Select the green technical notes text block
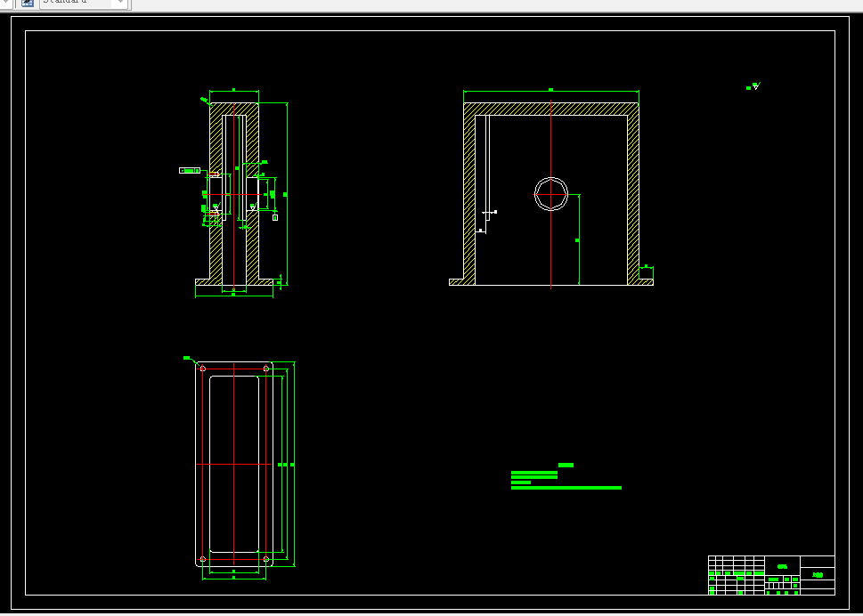The height and width of the screenshot is (616, 863). pos(566,476)
